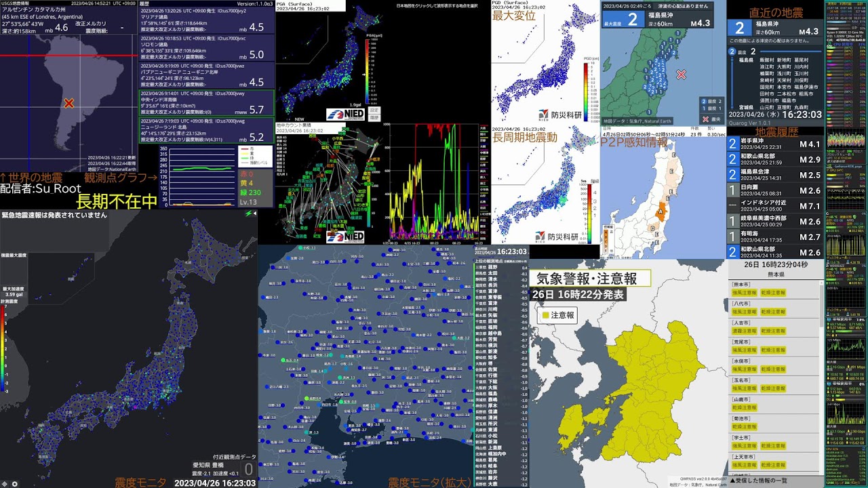Image resolution: width=868 pixels, height=488 pixels.
Task: Click the yellow 注意報 legend swatch
Action: coord(545,315)
